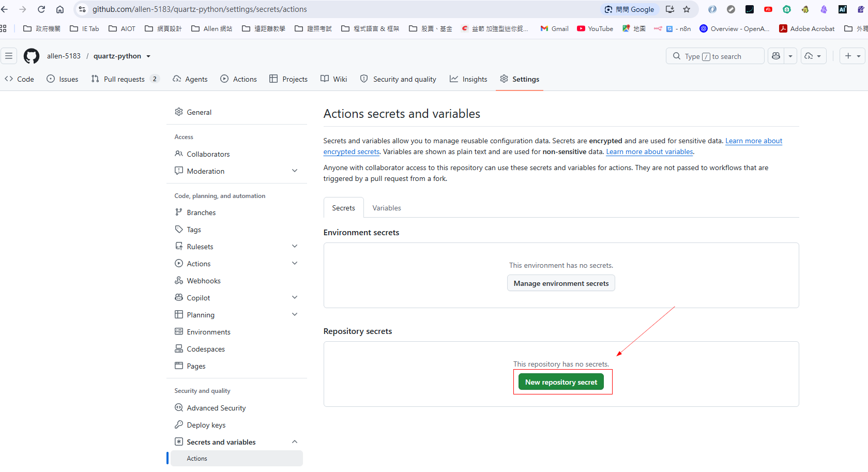868x472 pixels.
Task: Open the Wiki tab
Action: click(x=333, y=79)
